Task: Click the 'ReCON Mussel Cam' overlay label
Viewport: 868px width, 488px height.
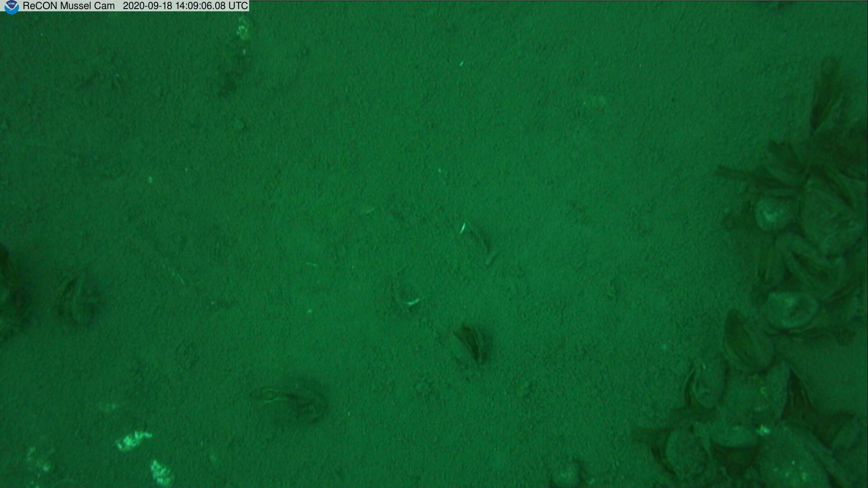Action: tap(69, 6)
